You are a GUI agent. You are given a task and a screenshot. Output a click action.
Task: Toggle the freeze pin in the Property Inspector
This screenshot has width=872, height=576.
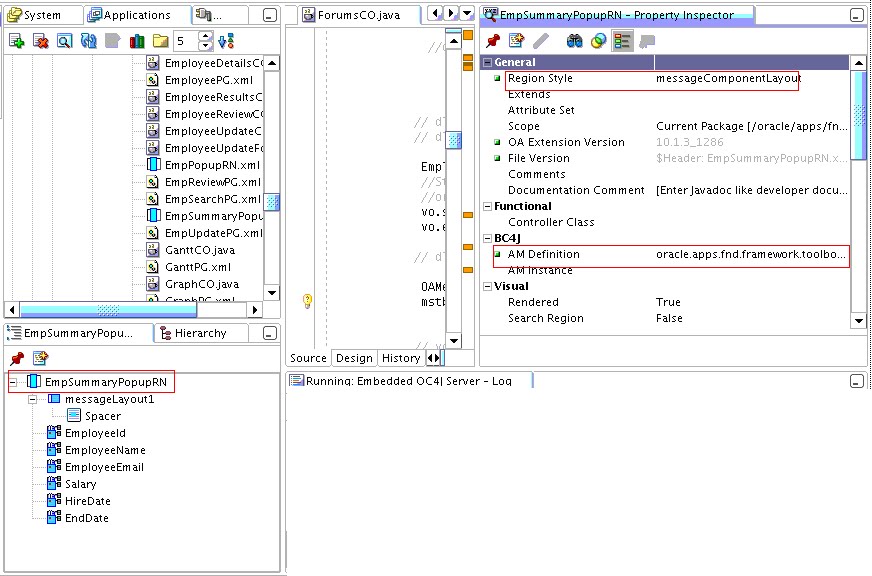click(492, 41)
